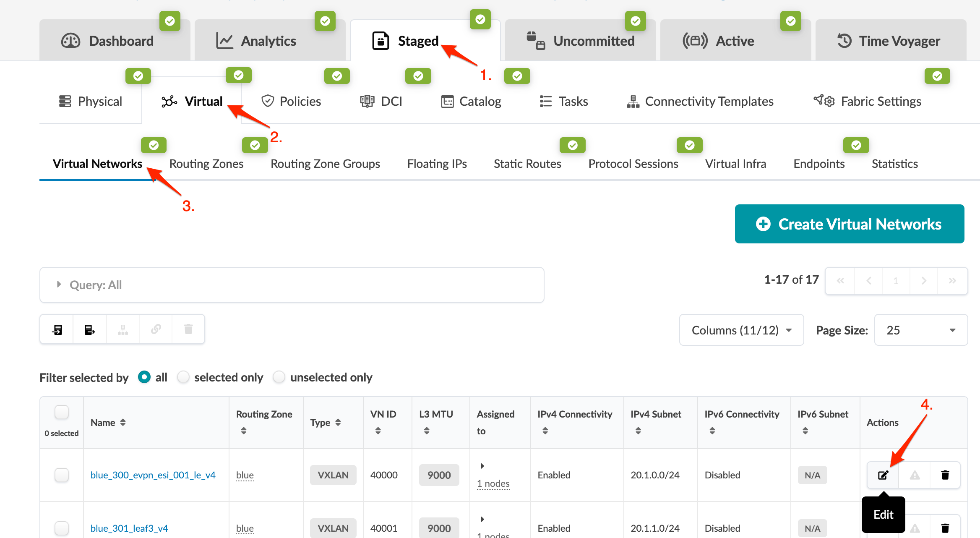Open the Page Size dropdown showing 25

[920, 330]
